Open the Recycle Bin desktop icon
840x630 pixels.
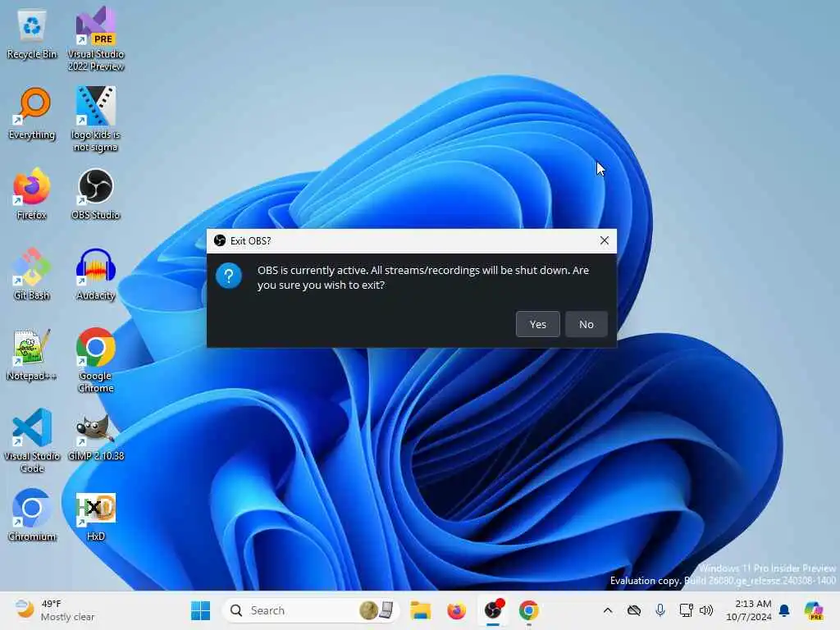pos(32,34)
